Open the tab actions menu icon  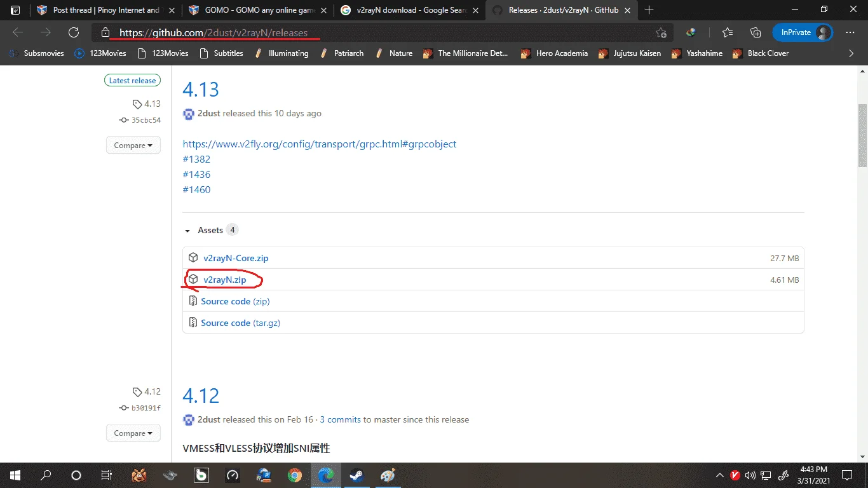[x=15, y=10]
